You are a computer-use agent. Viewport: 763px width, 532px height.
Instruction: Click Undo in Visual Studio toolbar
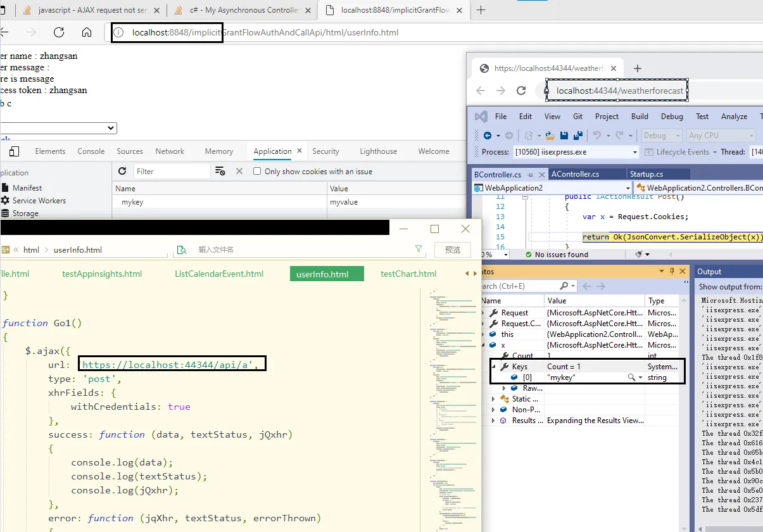(596, 136)
